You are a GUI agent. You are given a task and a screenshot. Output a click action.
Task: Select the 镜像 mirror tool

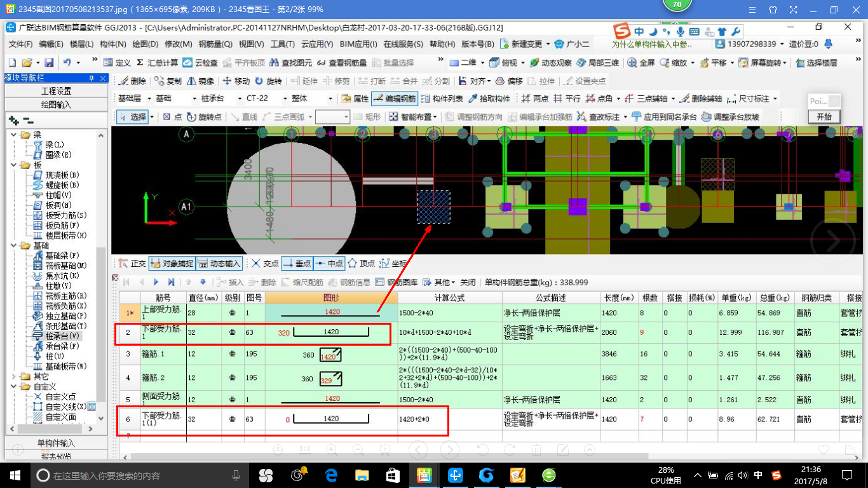pyautogui.click(x=200, y=81)
